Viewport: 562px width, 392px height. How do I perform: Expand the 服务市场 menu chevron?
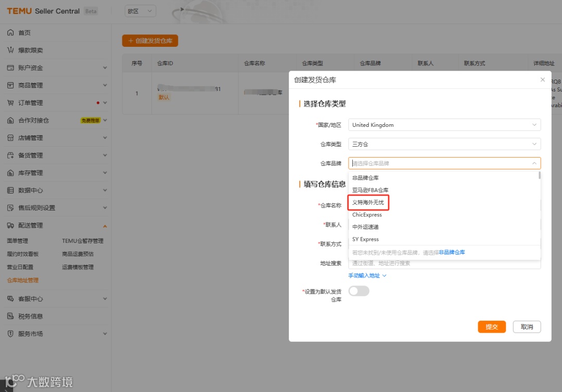105,334
